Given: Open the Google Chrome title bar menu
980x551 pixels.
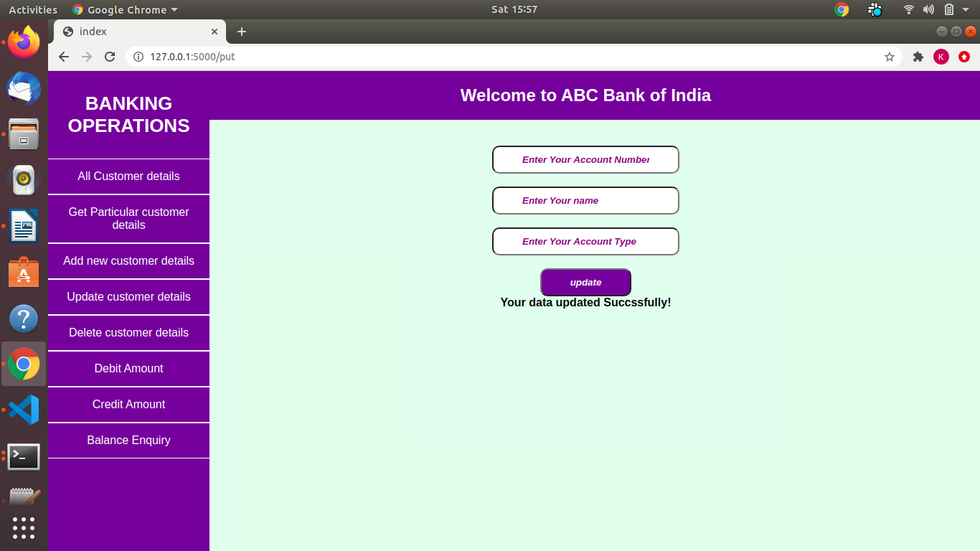Looking at the screenshot, I should (x=124, y=9).
